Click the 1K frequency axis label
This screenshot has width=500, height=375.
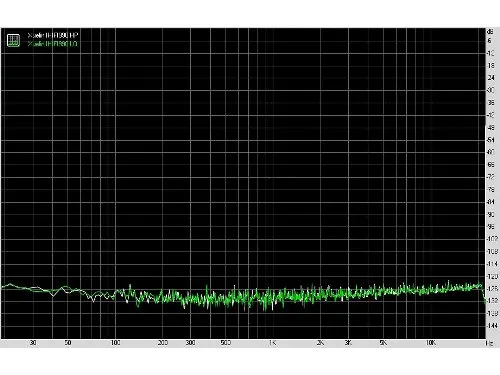[273, 343]
